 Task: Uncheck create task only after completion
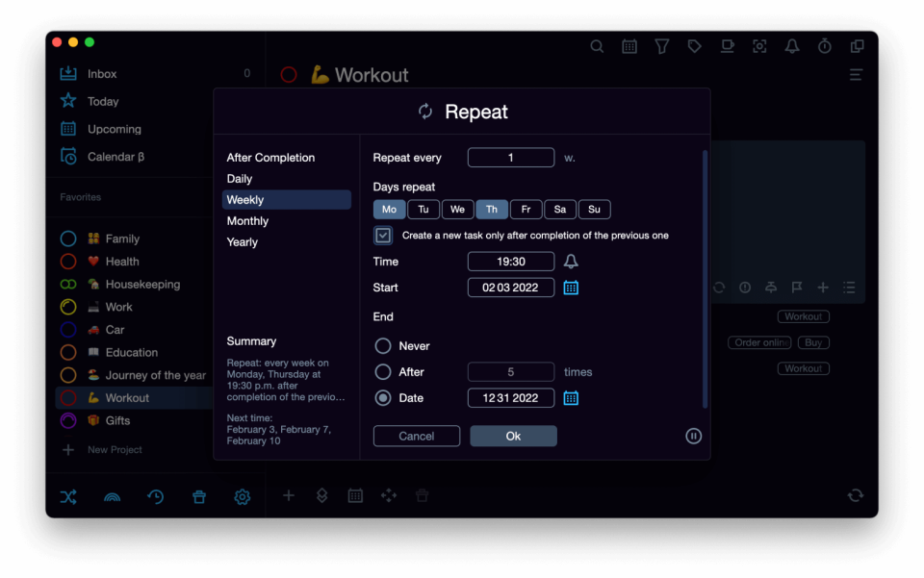383,234
